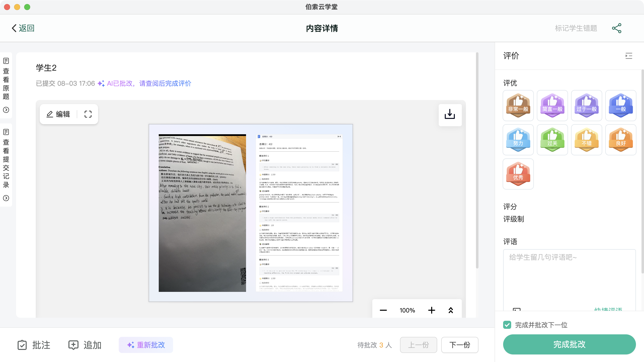This screenshot has height=362, width=644.
Task: Select the 过关 rating badge
Action: pyautogui.click(x=552, y=140)
